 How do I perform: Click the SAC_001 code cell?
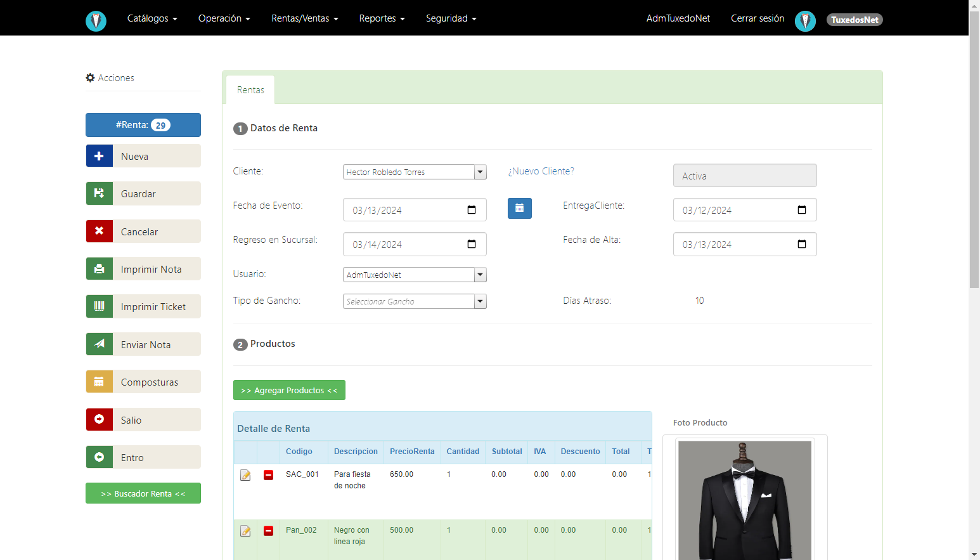click(302, 474)
